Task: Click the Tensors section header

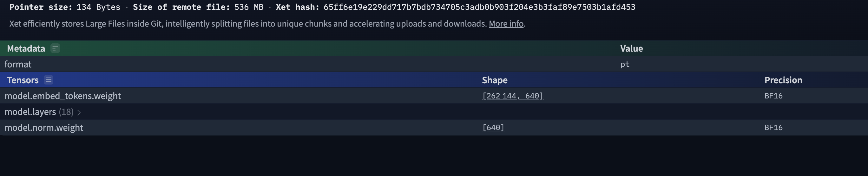Action: 23,80
